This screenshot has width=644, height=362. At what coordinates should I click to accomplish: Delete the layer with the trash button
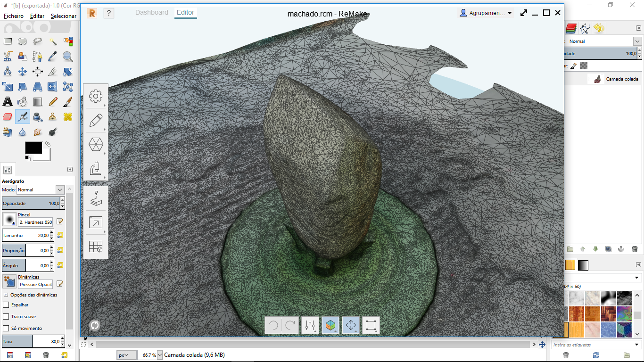pyautogui.click(x=635, y=249)
